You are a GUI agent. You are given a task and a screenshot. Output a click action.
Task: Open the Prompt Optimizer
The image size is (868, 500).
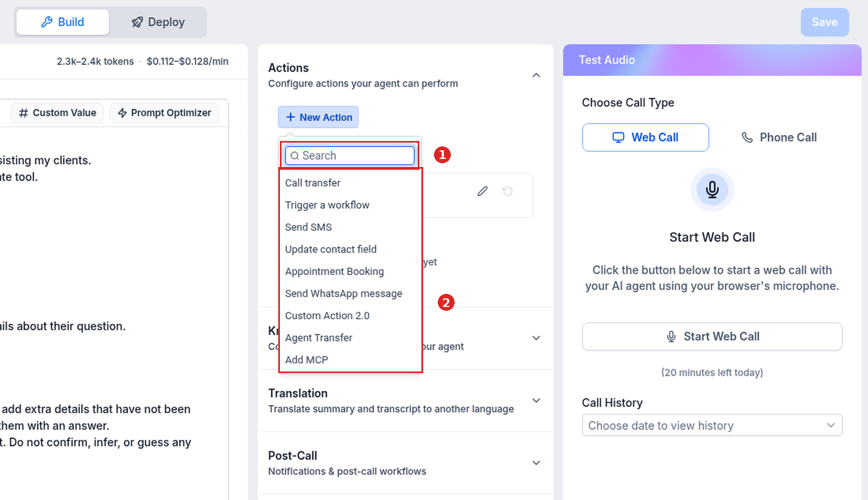point(164,113)
